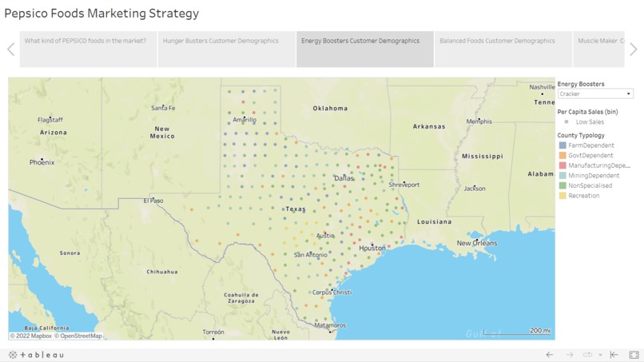Click the Tableau logo icon
This screenshot has width=644, height=362.
(36, 355)
